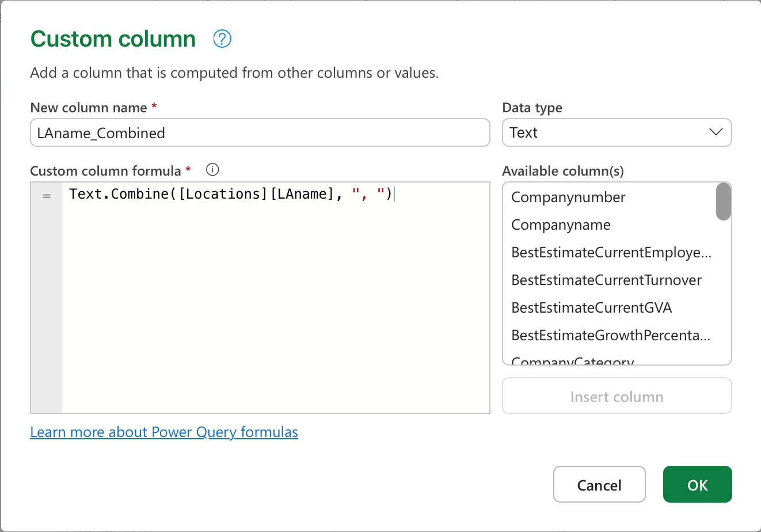Expand the Data type dropdown arrow

coord(716,132)
